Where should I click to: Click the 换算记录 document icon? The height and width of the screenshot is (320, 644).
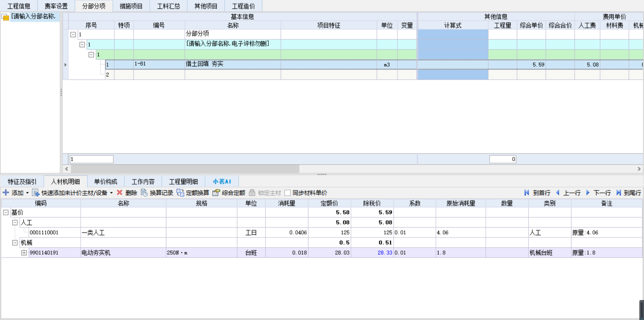click(x=144, y=193)
